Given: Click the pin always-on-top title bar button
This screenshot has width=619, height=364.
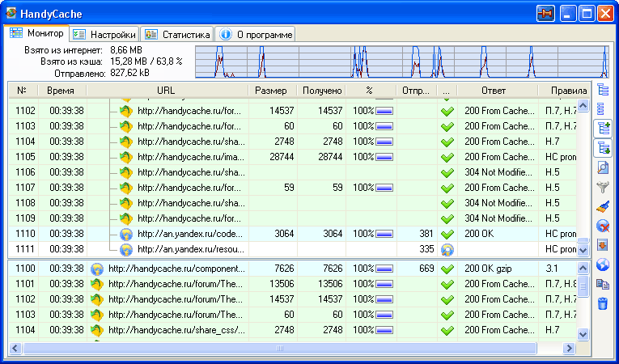Looking at the screenshot, I should tap(546, 15).
